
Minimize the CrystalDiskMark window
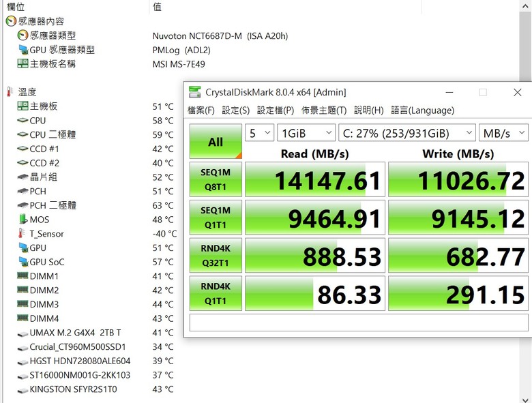(449, 92)
